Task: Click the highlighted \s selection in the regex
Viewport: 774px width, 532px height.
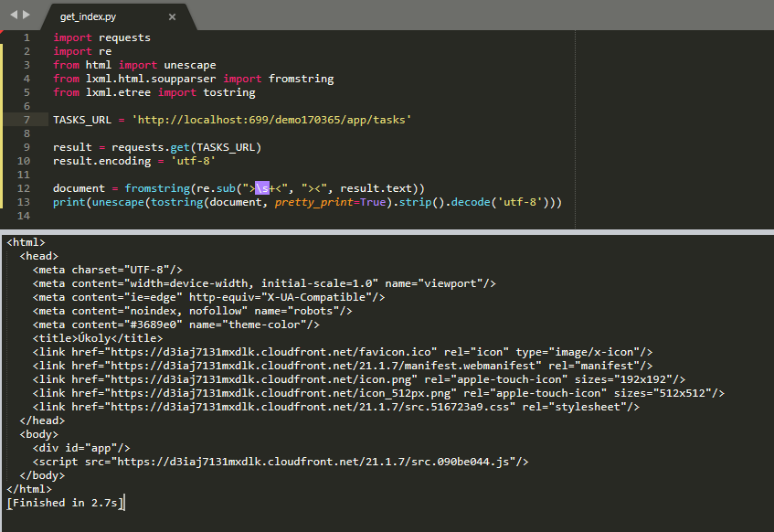Action: pos(262,188)
